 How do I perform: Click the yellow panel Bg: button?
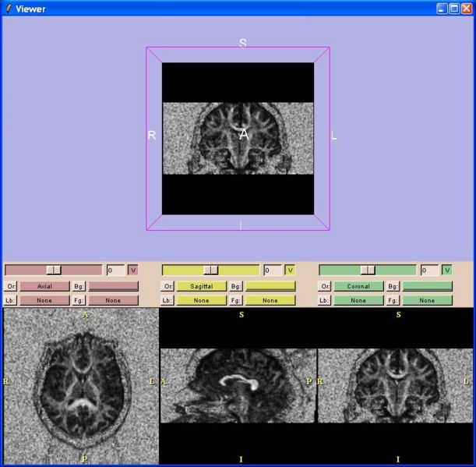pos(237,286)
